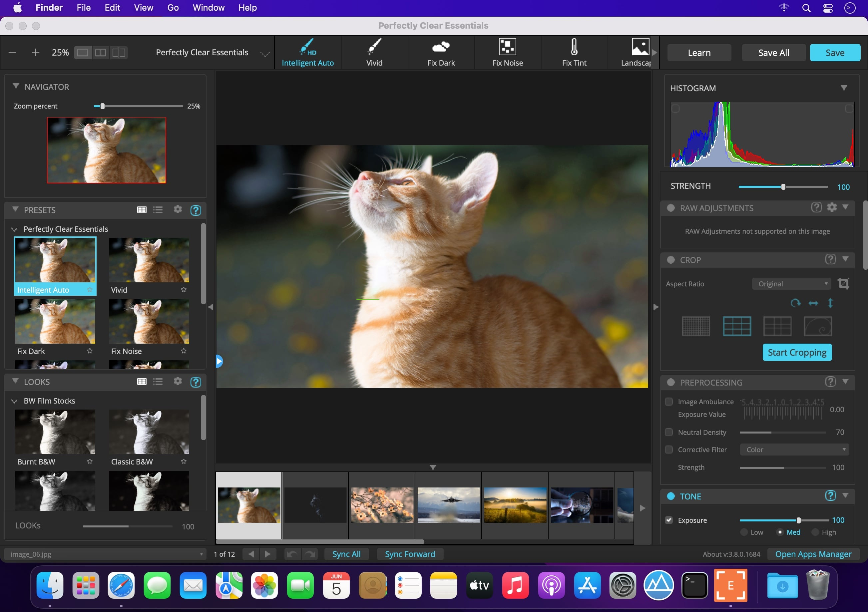Click the crop tool icon beside Aspect Ratio
The width and height of the screenshot is (868, 612).
(843, 283)
